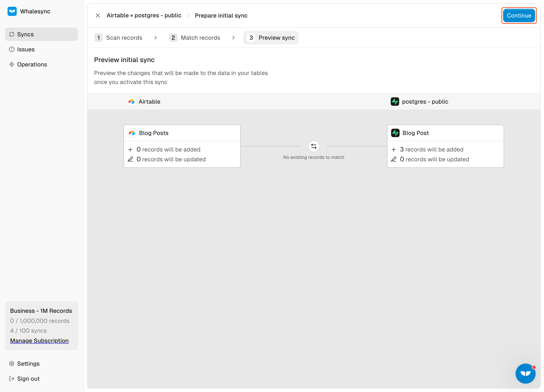Click 'Business - 1M Records' plan label
Viewport: 544px width, 392px height.
pyautogui.click(x=41, y=311)
